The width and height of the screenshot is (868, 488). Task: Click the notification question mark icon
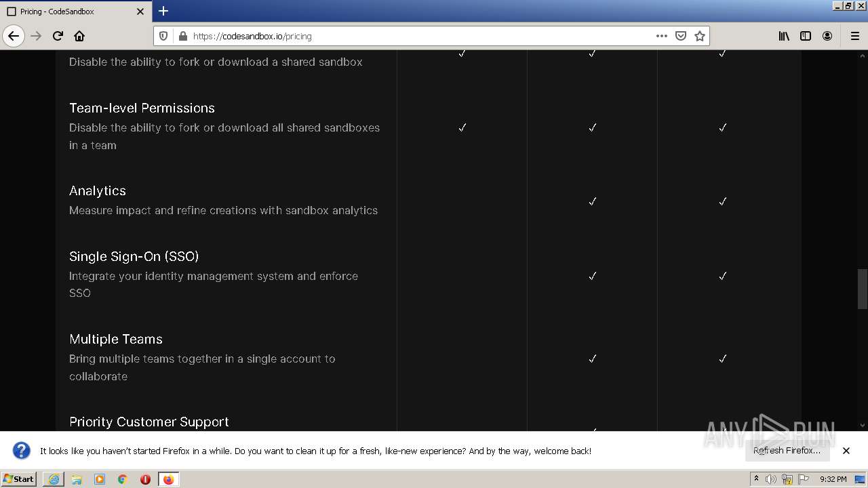22,451
